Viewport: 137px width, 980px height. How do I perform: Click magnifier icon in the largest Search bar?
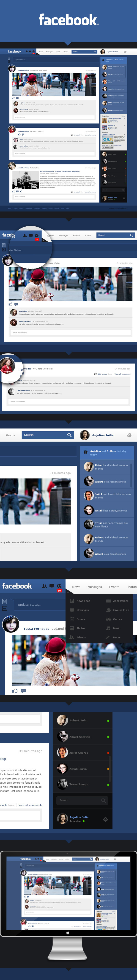69,434
